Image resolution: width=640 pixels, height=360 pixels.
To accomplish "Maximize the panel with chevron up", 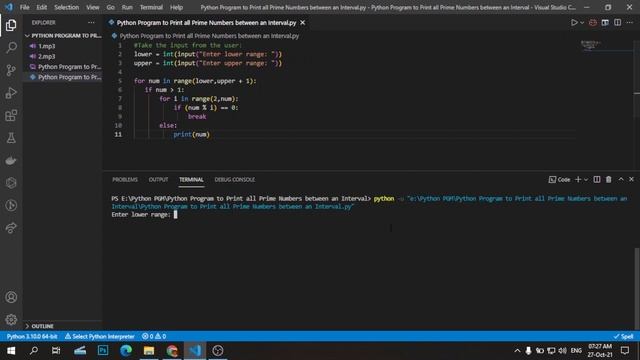I will pyautogui.click(x=621, y=179).
